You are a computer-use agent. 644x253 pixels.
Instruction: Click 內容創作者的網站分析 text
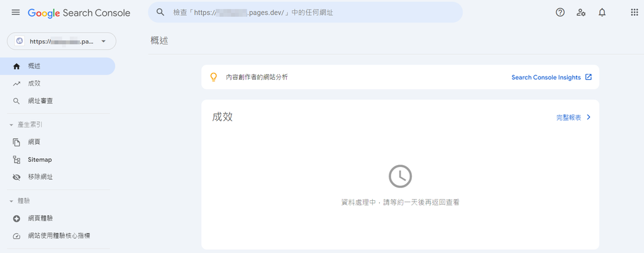click(x=257, y=77)
